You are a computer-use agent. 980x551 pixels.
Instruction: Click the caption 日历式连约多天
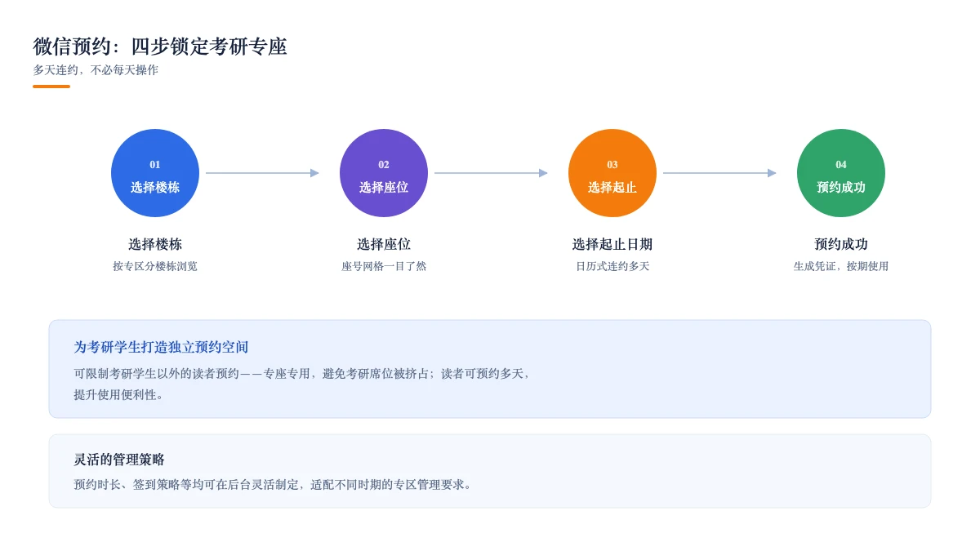point(612,266)
